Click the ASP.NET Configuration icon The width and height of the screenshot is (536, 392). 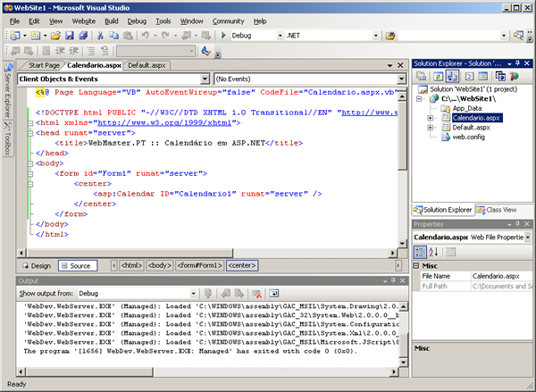515,76
